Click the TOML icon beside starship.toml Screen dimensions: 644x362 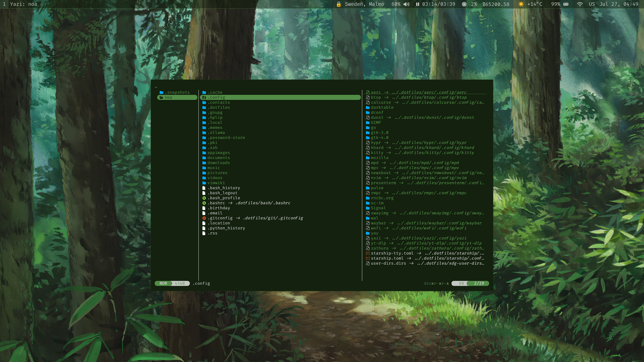pos(368,258)
